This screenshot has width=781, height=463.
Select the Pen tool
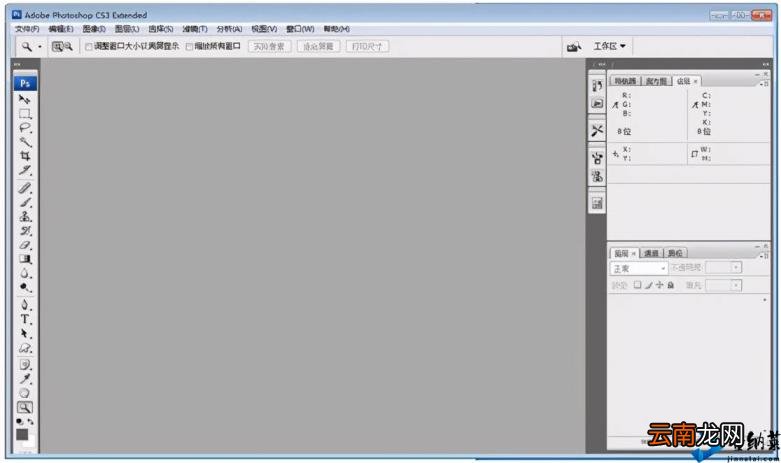(x=24, y=305)
